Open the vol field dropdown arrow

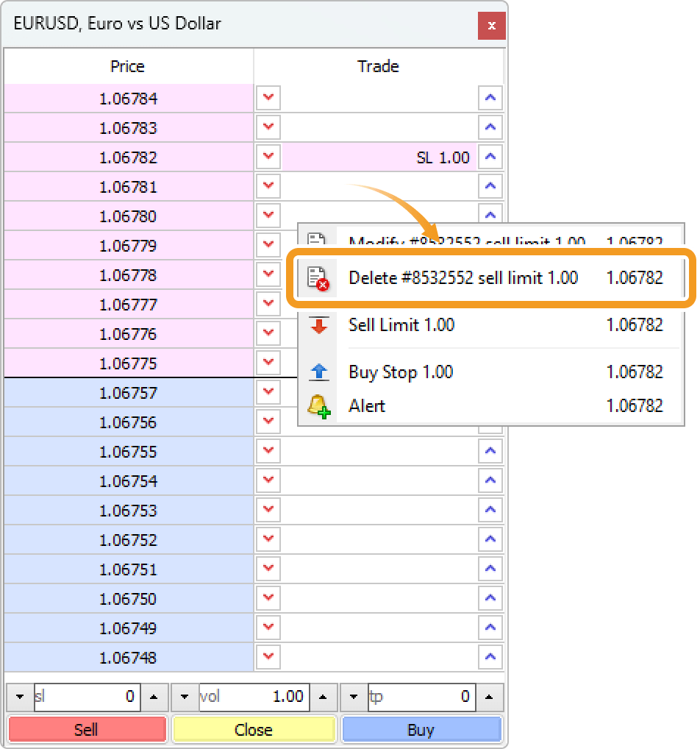click(x=183, y=697)
